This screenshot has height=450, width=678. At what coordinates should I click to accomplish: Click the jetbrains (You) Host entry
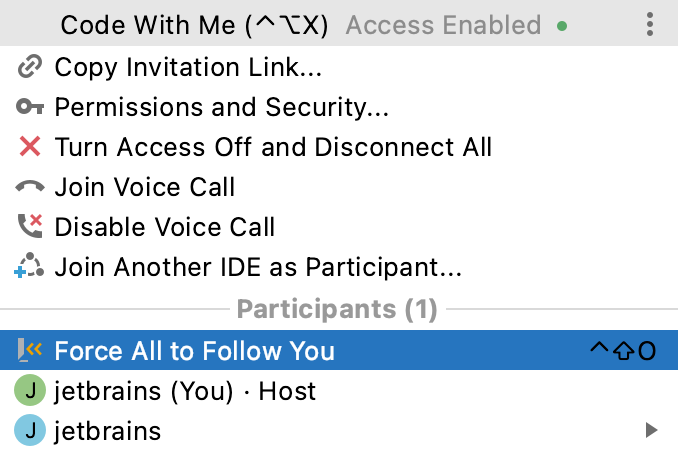[x=185, y=391]
